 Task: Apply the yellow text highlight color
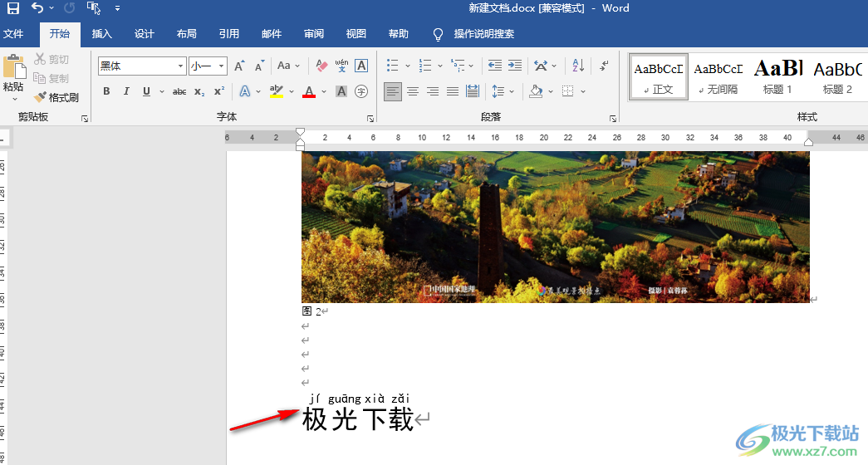click(277, 91)
